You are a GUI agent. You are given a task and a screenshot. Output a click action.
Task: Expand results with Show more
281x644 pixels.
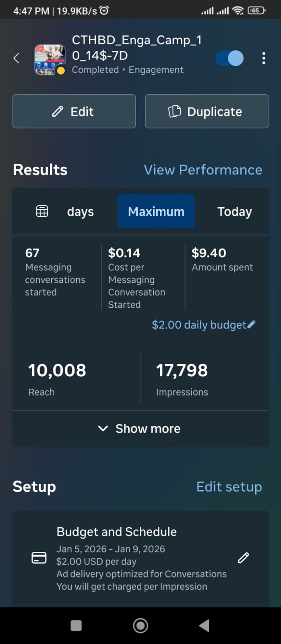point(140,429)
